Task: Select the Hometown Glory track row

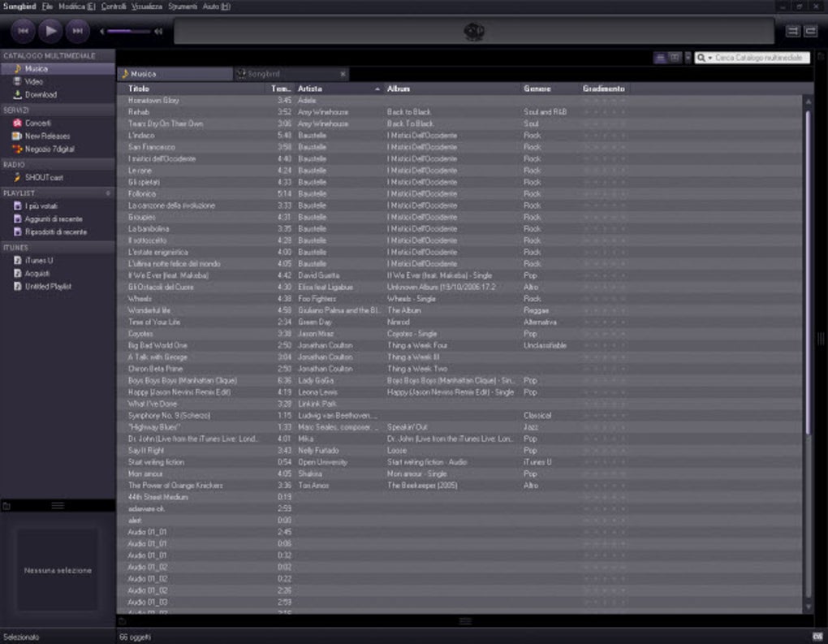Action: (459, 101)
